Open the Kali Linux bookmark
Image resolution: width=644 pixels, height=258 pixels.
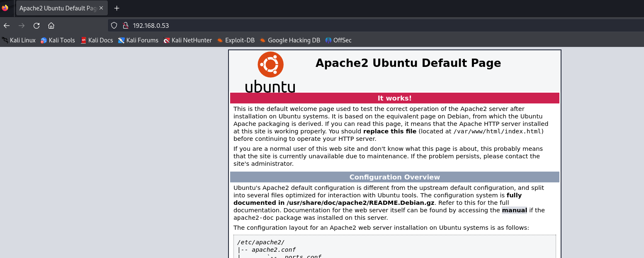pyautogui.click(x=19, y=40)
